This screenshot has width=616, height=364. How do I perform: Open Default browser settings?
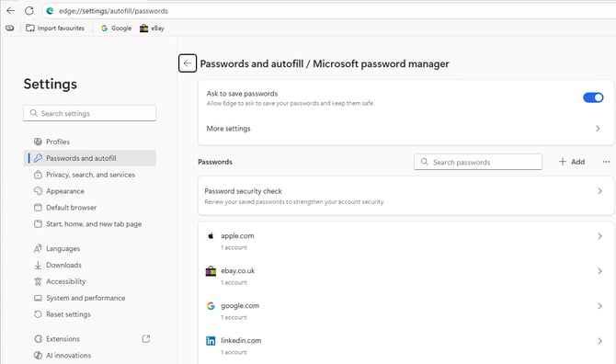(89, 208)
